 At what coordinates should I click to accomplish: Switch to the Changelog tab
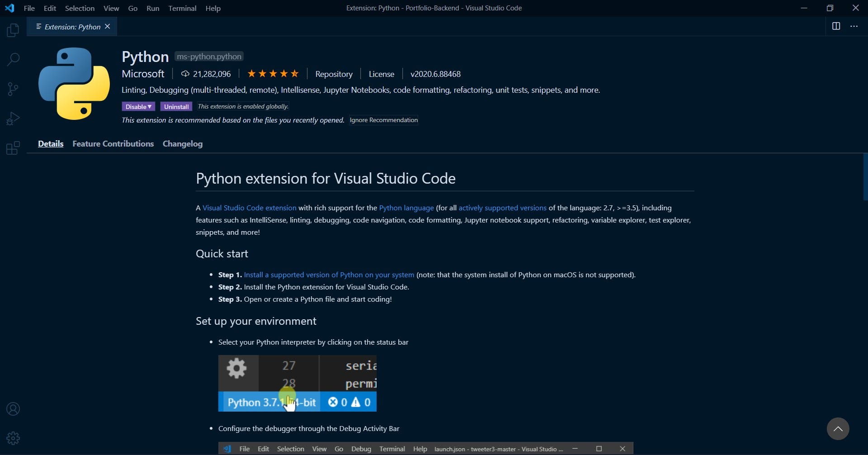[182, 144]
